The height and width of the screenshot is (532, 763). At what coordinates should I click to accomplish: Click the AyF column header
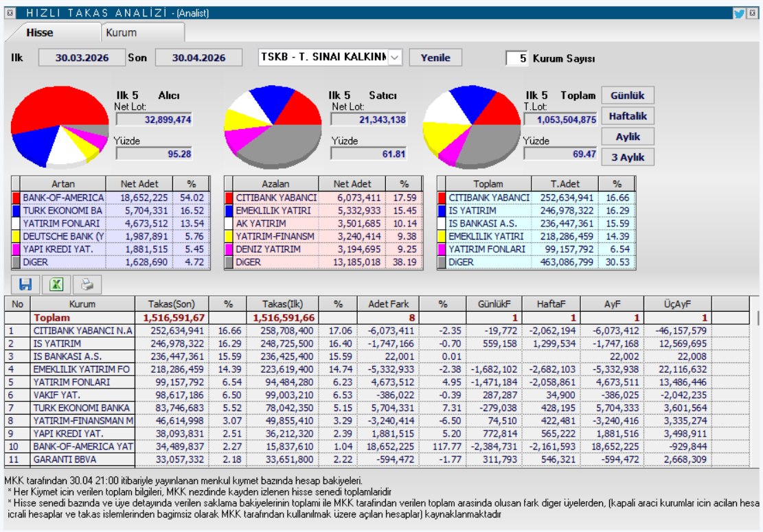coord(612,304)
